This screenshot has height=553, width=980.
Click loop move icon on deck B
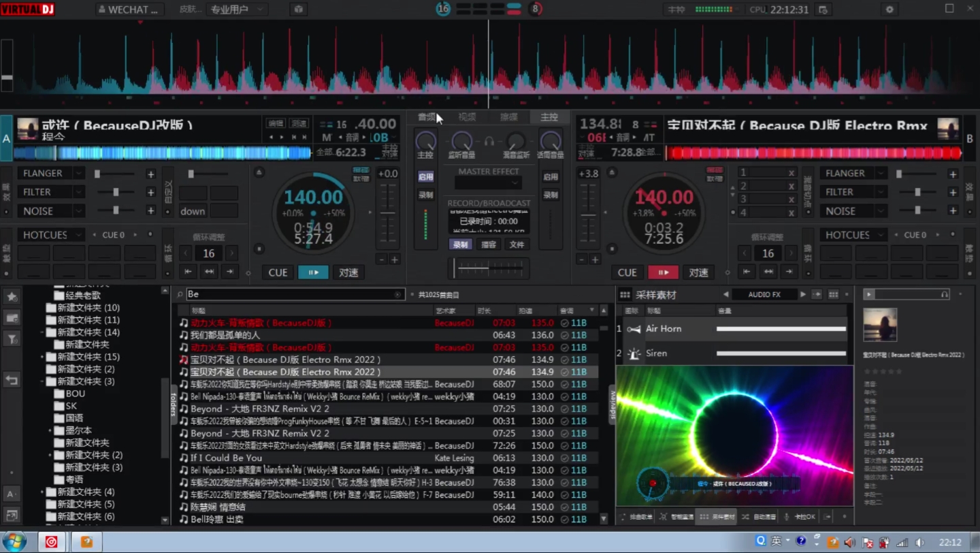pos(768,272)
